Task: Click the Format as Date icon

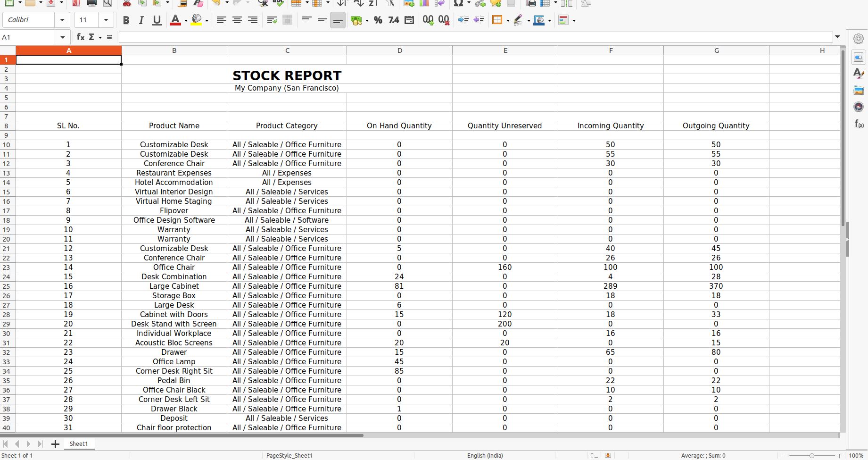Action: (409, 20)
